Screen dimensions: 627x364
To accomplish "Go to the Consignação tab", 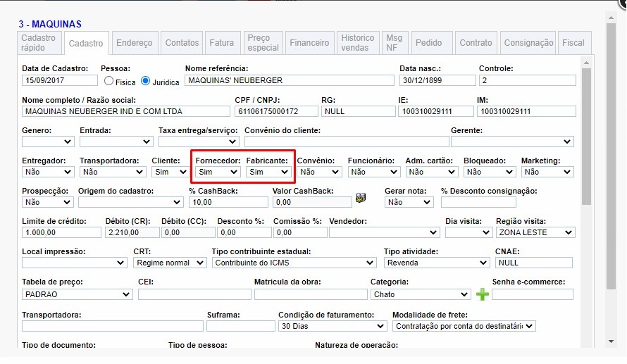I will 528,43.
